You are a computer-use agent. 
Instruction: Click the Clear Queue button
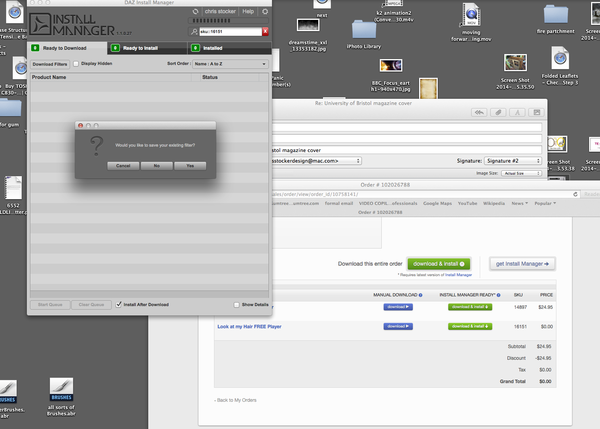[x=91, y=305]
